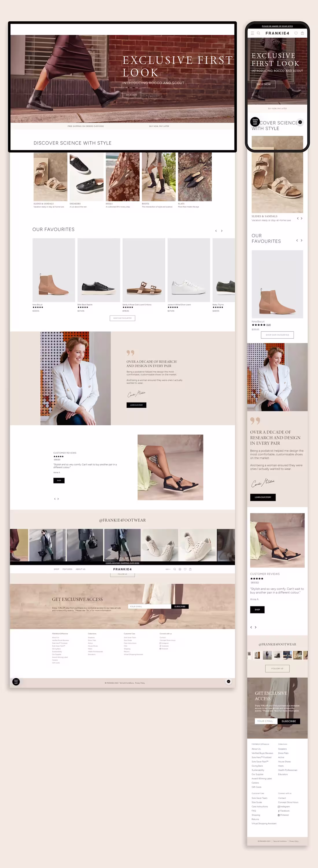Open Virtual Shopping Assistant in mobile footer
318x868 pixels.
pos(264,824)
